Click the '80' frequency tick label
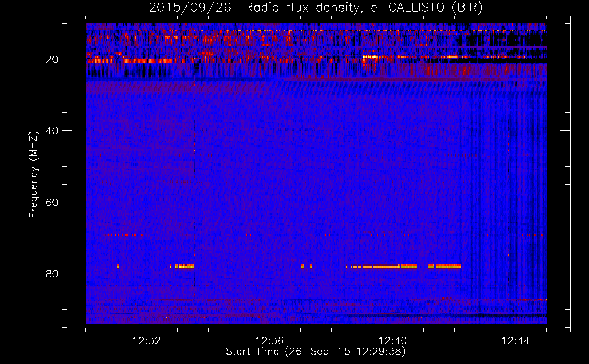 (52, 274)
